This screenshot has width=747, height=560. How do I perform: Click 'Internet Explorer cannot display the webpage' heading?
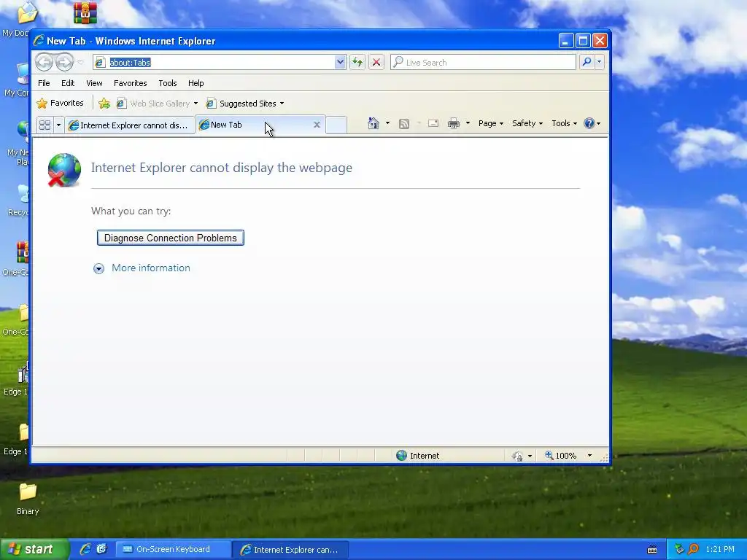click(222, 168)
